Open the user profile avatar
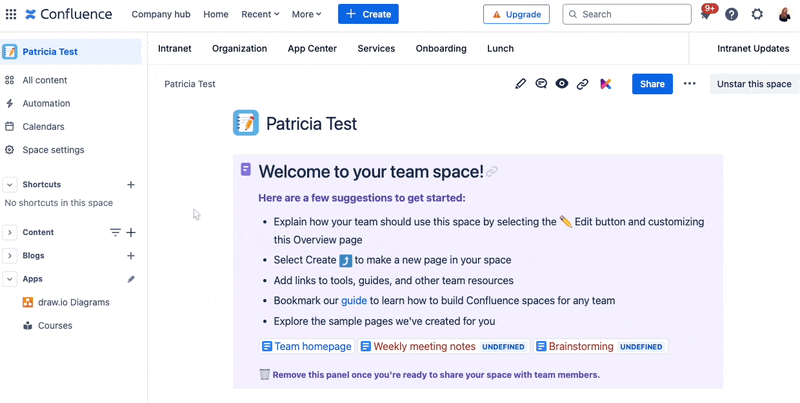This screenshot has width=800, height=403. click(784, 14)
